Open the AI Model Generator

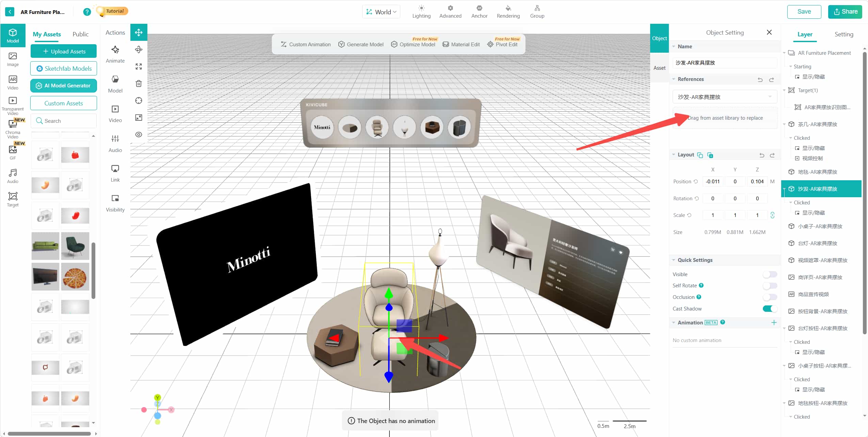(64, 86)
